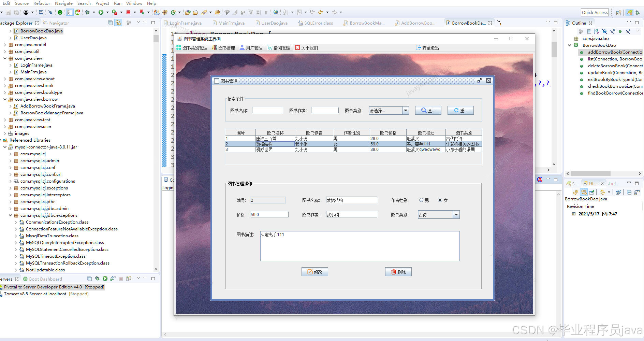
Task: Open the 图书类别 dropdown showing 古诗
Action: (456, 215)
